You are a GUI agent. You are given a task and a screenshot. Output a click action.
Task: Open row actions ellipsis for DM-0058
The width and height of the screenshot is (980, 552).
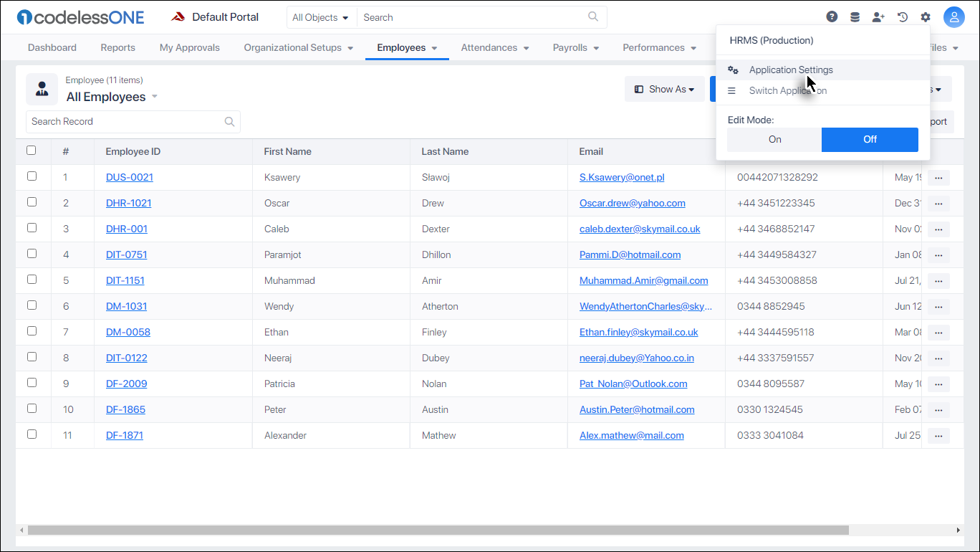coord(938,333)
